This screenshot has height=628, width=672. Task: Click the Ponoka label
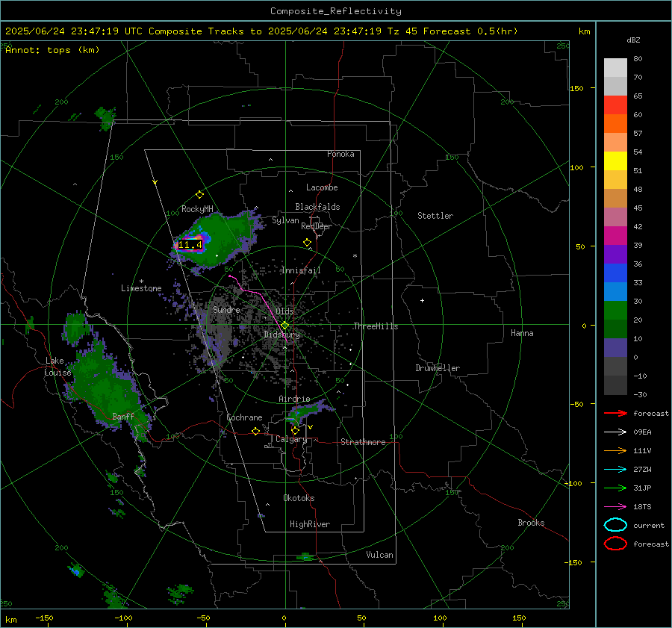tap(340, 154)
